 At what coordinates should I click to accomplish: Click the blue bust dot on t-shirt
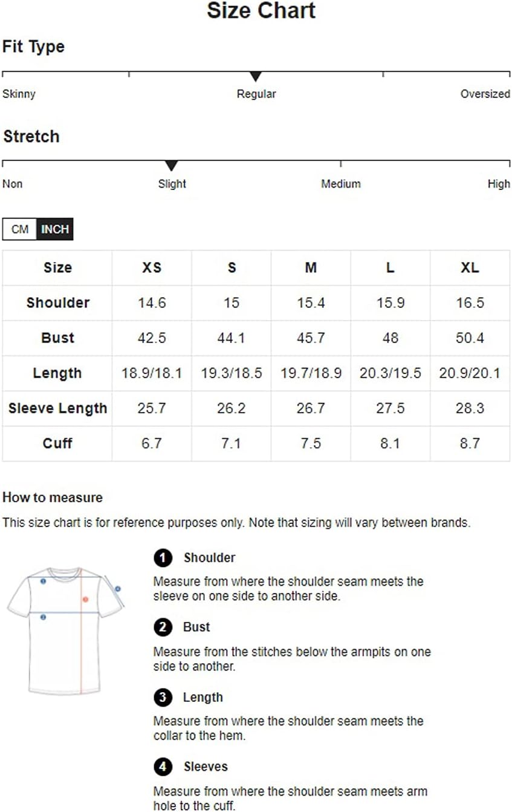[x=43, y=617]
